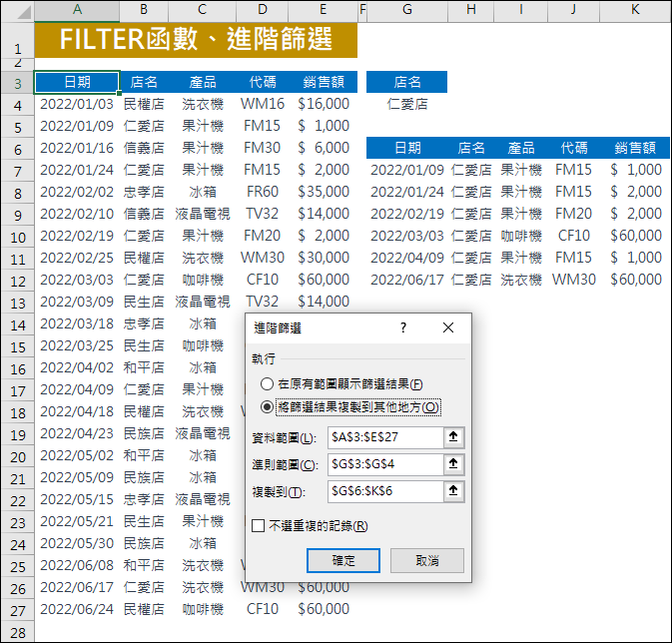Select row 1 header

point(18,40)
